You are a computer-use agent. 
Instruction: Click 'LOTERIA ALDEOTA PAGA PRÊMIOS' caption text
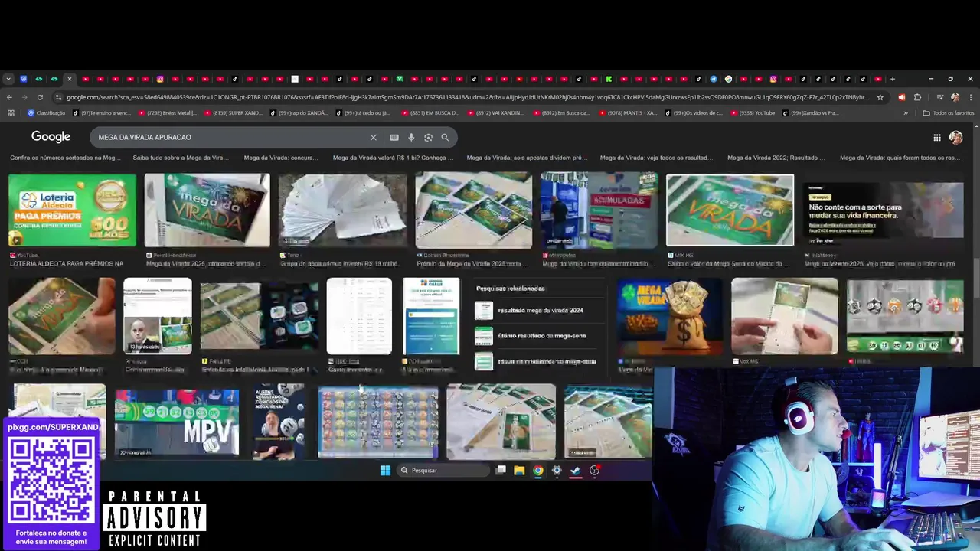[x=66, y=264]
